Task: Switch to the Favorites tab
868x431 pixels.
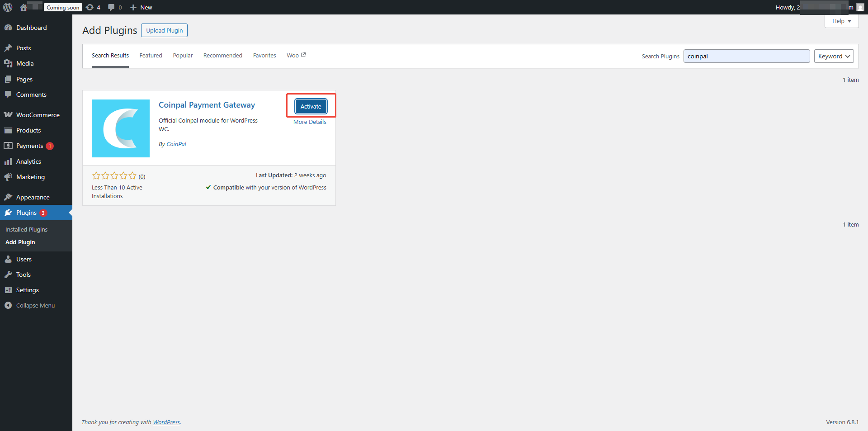Action: click(264, 56)
